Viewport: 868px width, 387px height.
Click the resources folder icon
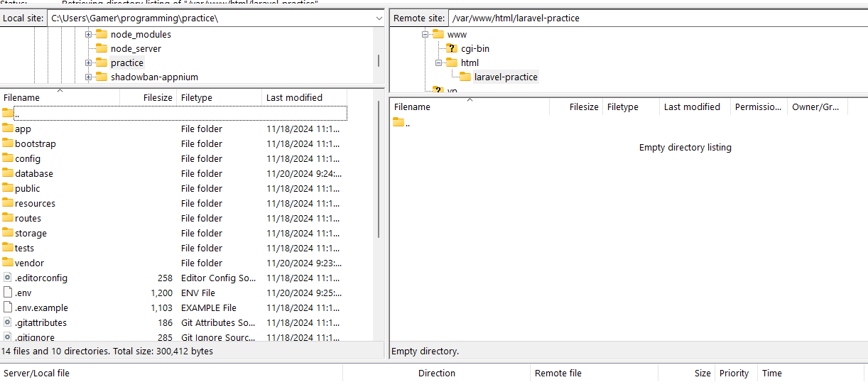point(8,203)
